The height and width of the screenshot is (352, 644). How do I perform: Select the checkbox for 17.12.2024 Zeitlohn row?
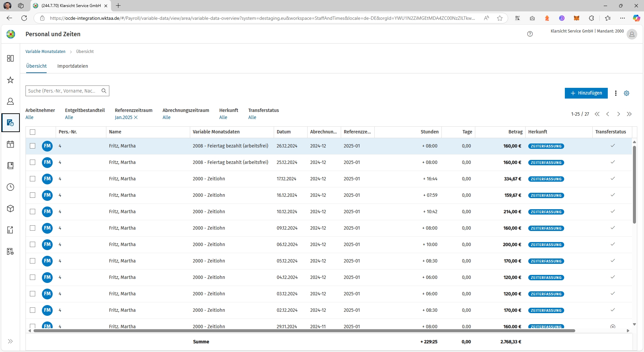pyautogui.click(x=33, y=179)
